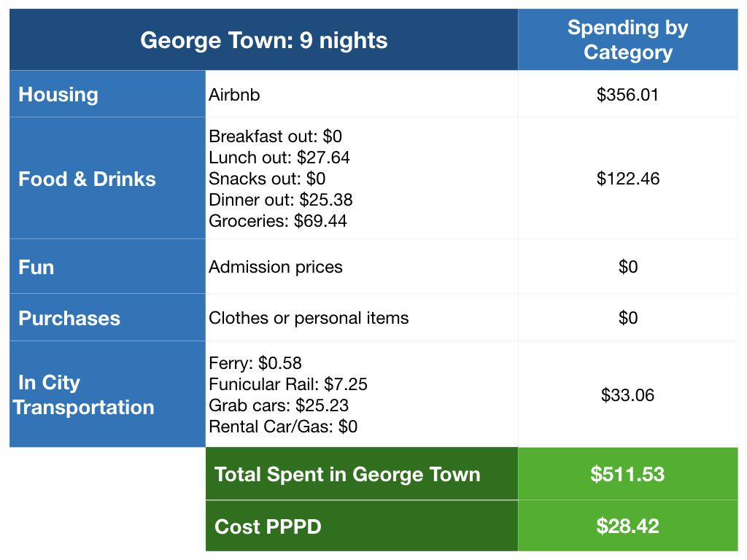Viewport: 747px width, 560px height.
Task: Select the "Admission prices" cell
Action: pyautogui.click(x=276, y=267)
